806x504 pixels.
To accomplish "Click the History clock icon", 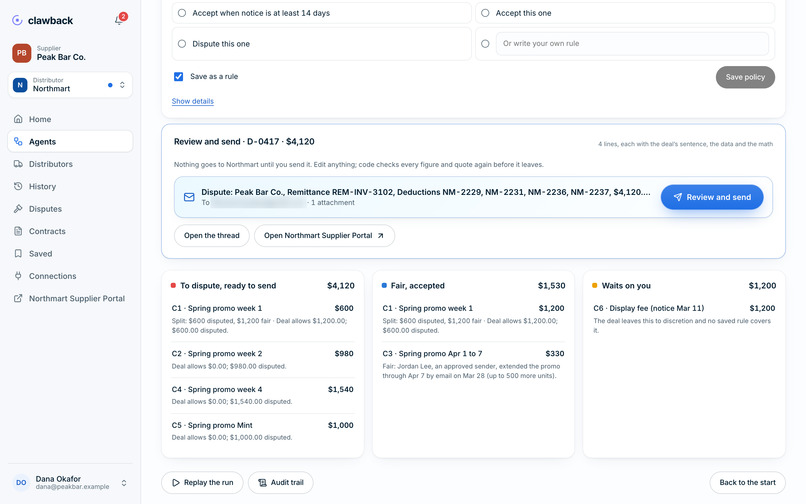I will 18,186.
